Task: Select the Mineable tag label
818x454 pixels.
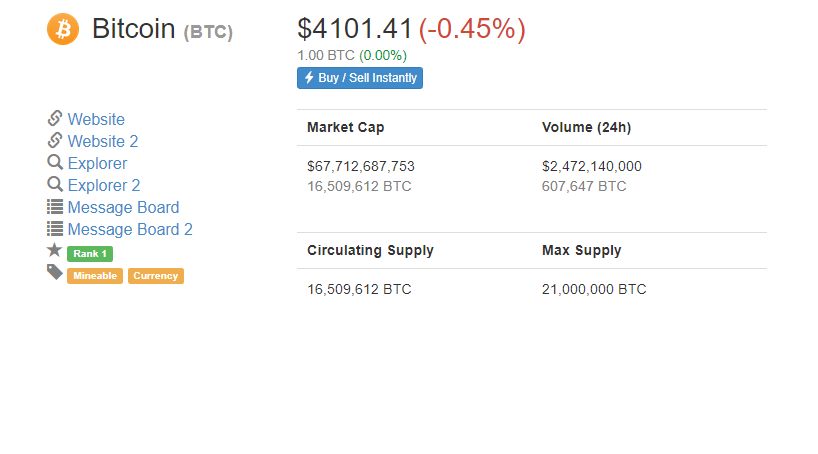Action: pyautogui.click(x=95, y=276)
